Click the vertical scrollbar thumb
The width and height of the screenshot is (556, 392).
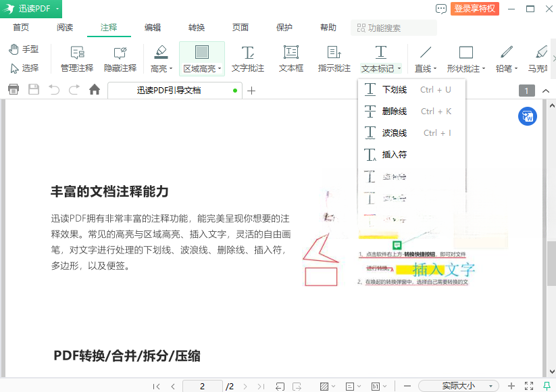point(551,264)
